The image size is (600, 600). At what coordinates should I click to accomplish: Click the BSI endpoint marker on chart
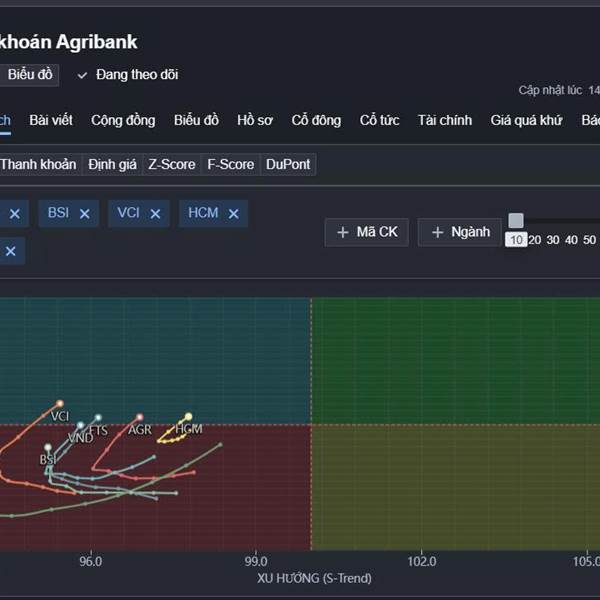click(x=47, y=447)
